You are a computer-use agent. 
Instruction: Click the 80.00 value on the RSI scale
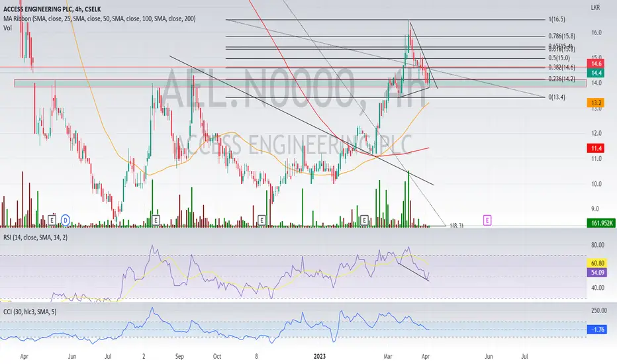pyautogui.click(x=597, y=245)
